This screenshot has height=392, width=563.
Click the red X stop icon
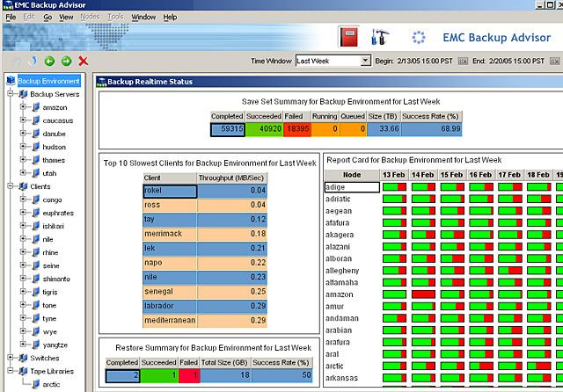(x=83, y=61)
